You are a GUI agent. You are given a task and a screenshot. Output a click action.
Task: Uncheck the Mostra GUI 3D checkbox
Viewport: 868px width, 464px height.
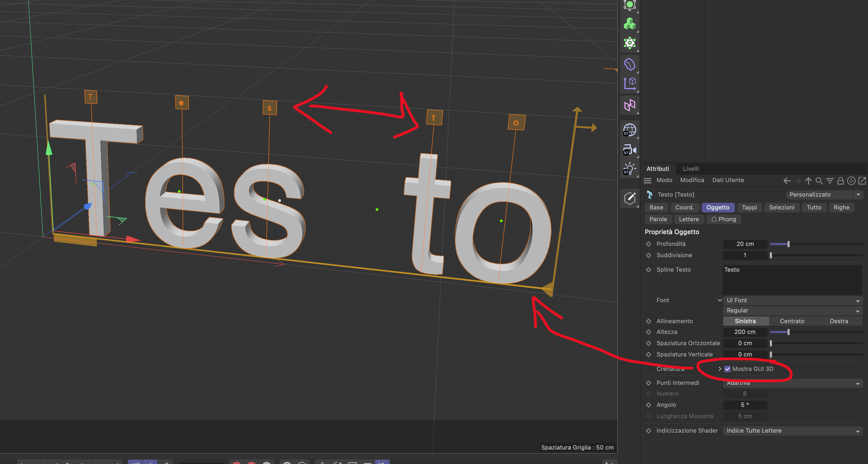[727, 369]
